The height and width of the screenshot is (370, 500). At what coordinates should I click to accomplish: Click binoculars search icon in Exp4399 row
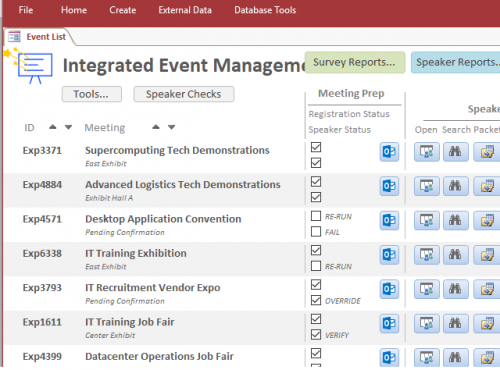pos(456,357)
